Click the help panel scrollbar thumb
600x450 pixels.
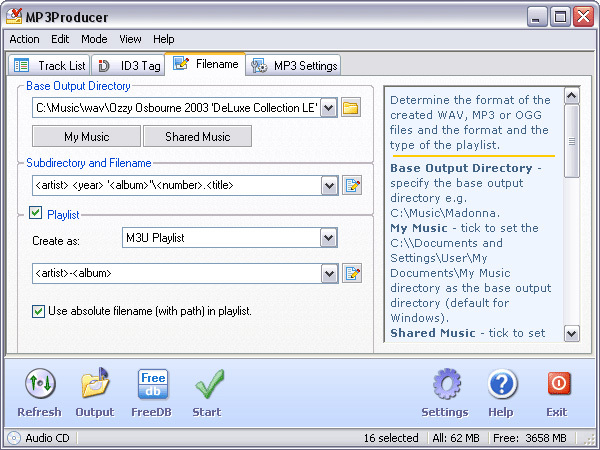tap(572, 141)
